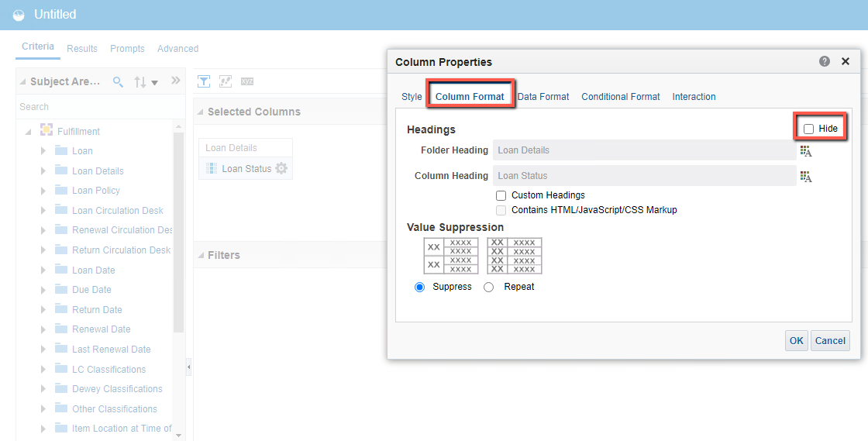
Task: Confirm with the OK button
Action: [797, 341]
